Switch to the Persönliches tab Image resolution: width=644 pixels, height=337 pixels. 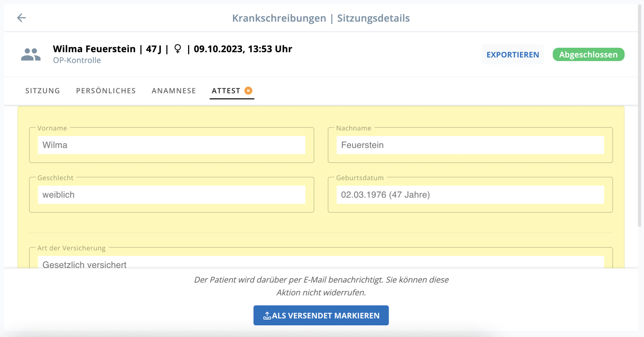coord(106,91)
